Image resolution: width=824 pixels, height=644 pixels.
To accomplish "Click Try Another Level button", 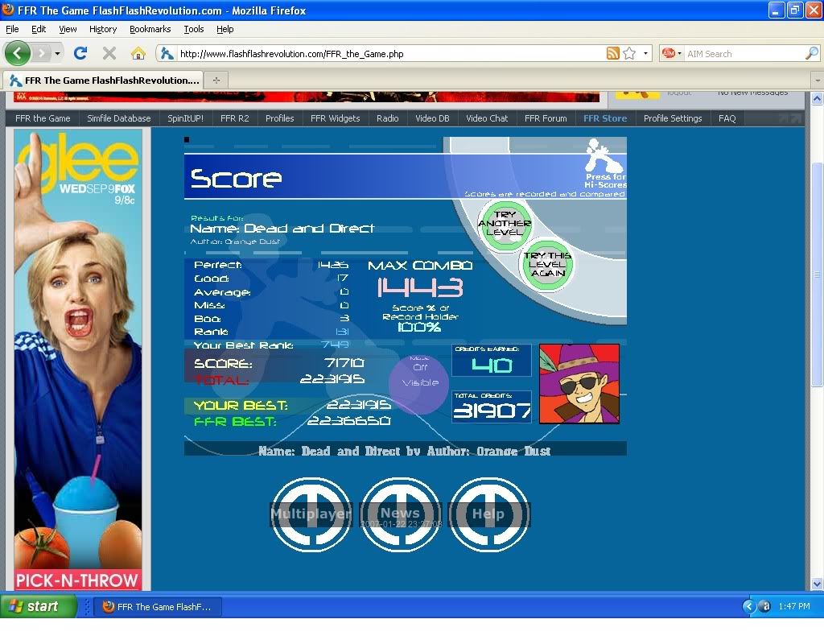I will (505, 224).
